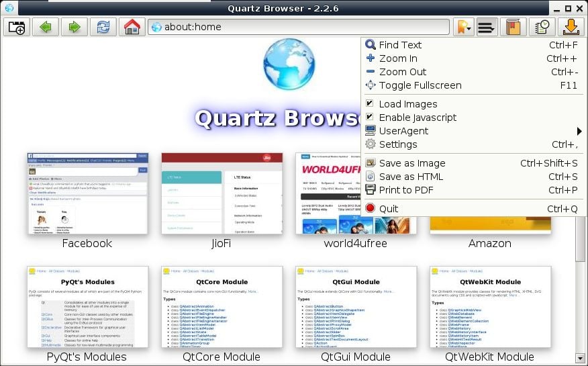Open downloads with the orange arrow icon

[x=571, y=27]
